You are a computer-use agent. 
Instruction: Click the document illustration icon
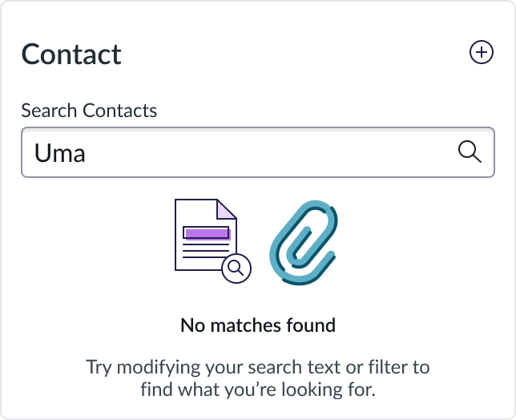pos(205,236)
